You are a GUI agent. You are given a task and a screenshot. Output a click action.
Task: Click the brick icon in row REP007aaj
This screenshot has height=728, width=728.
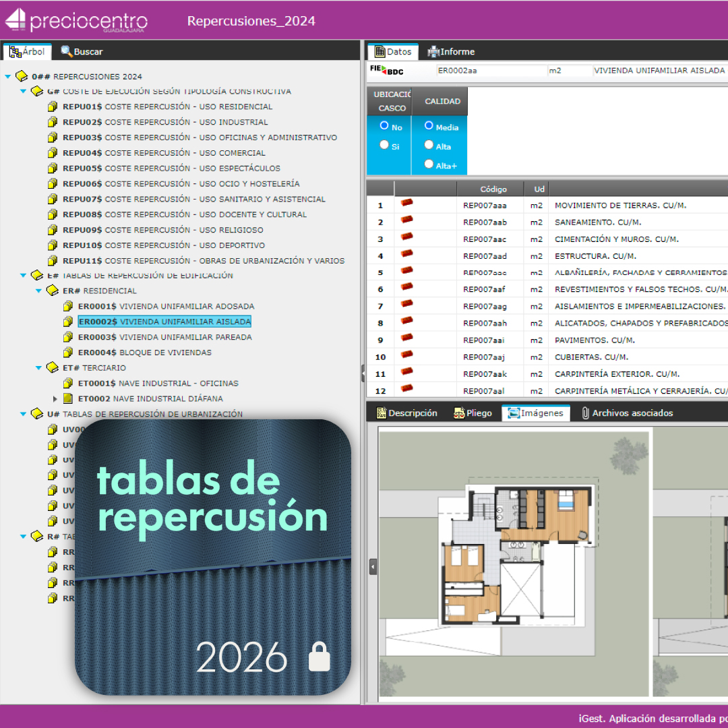406,355
